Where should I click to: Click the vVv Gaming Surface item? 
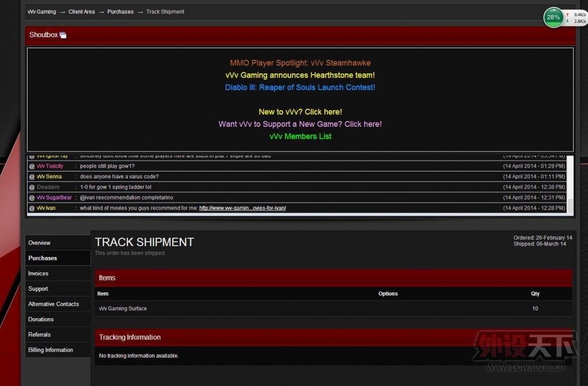coord(123,309)
